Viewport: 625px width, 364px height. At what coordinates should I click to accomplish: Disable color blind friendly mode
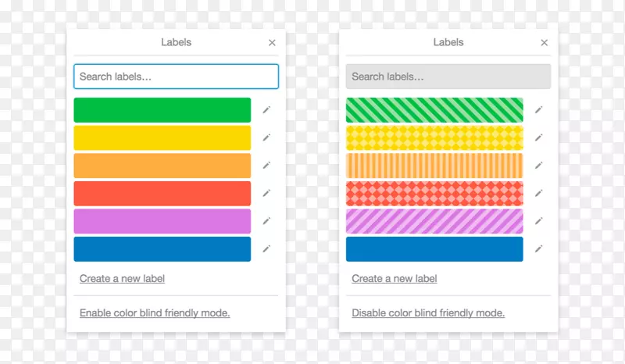click(428, 313)
